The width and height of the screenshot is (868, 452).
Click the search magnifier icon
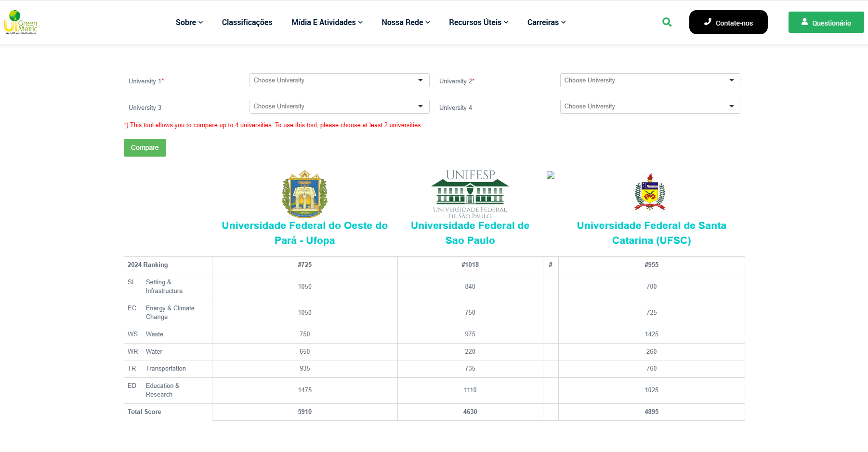667,22
